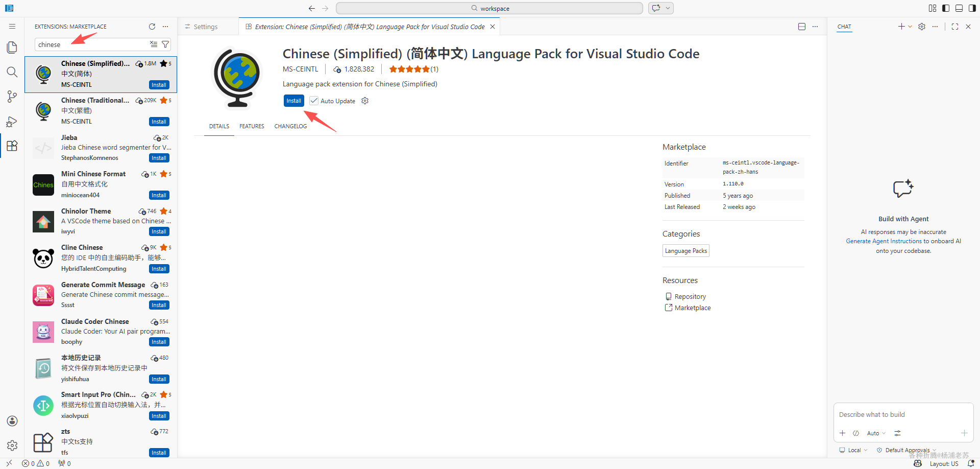Screen dimensions: 980x469
Task: Open the Default Approvals dropdown
Action: pyautogui.click(x=906, y=450)
